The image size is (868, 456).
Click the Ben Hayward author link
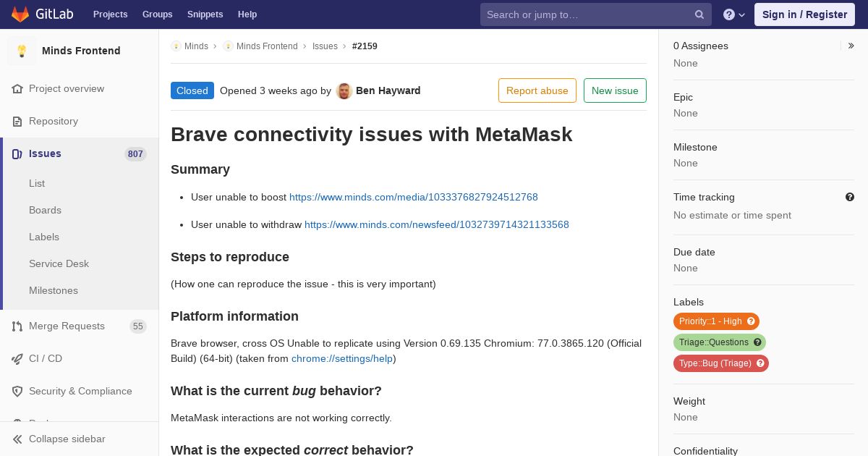click(388, 91)
